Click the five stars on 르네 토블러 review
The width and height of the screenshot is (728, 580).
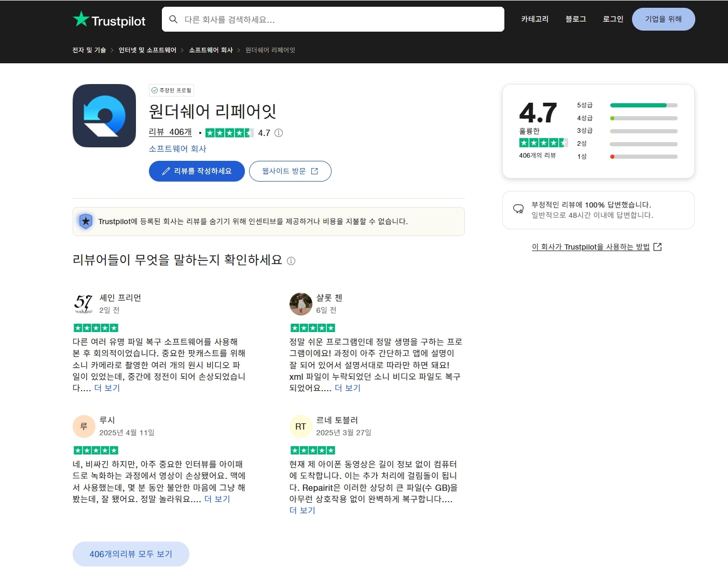(x=313, y=450)
